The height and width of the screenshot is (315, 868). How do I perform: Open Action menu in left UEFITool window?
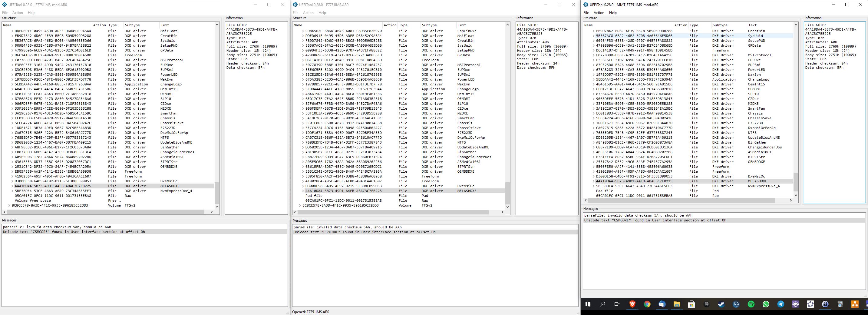click(18, 13)
